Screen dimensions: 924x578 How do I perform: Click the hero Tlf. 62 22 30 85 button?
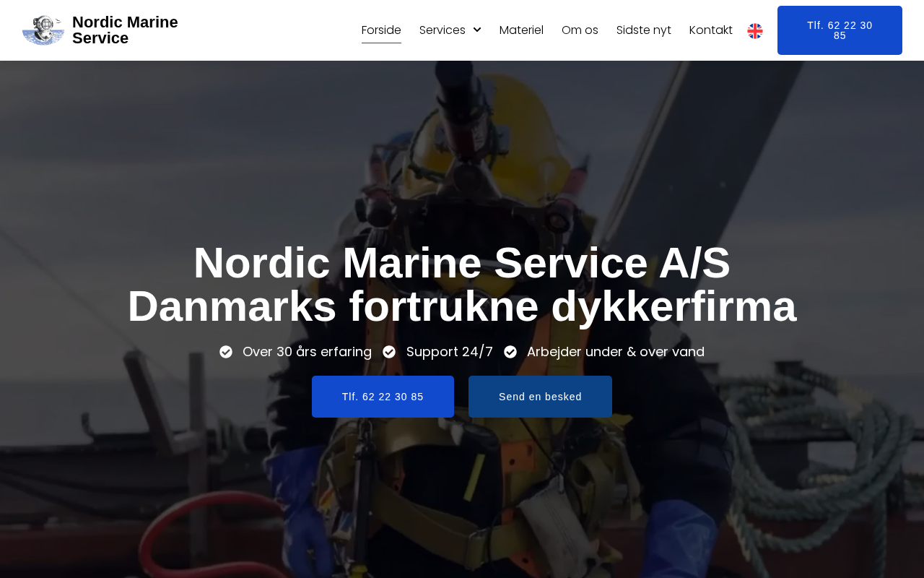tap(383, 397)
